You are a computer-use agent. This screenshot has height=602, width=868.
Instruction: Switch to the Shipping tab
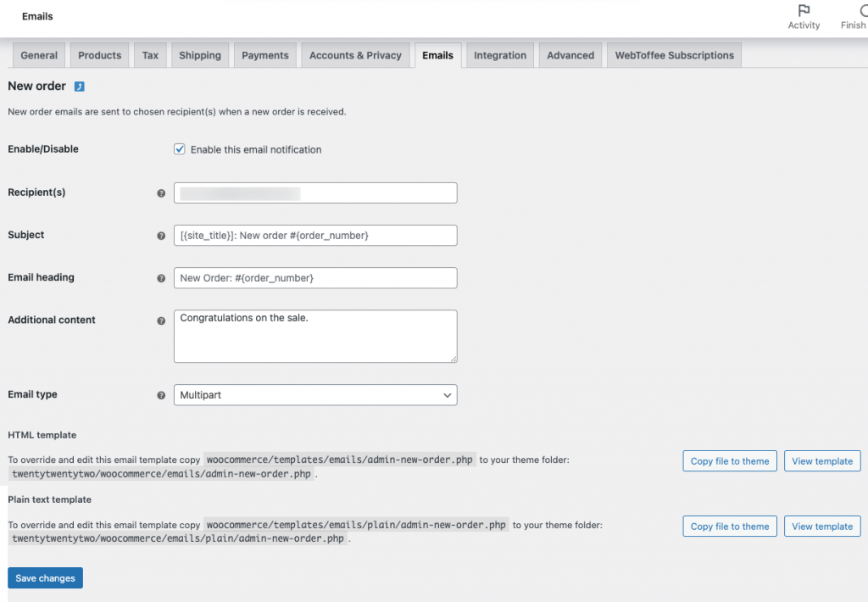pos(200,55)
